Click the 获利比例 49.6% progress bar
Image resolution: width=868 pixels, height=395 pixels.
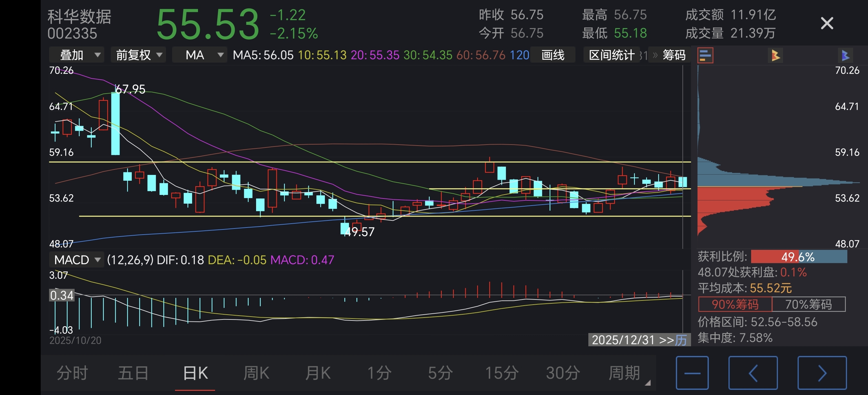(799, 257)
